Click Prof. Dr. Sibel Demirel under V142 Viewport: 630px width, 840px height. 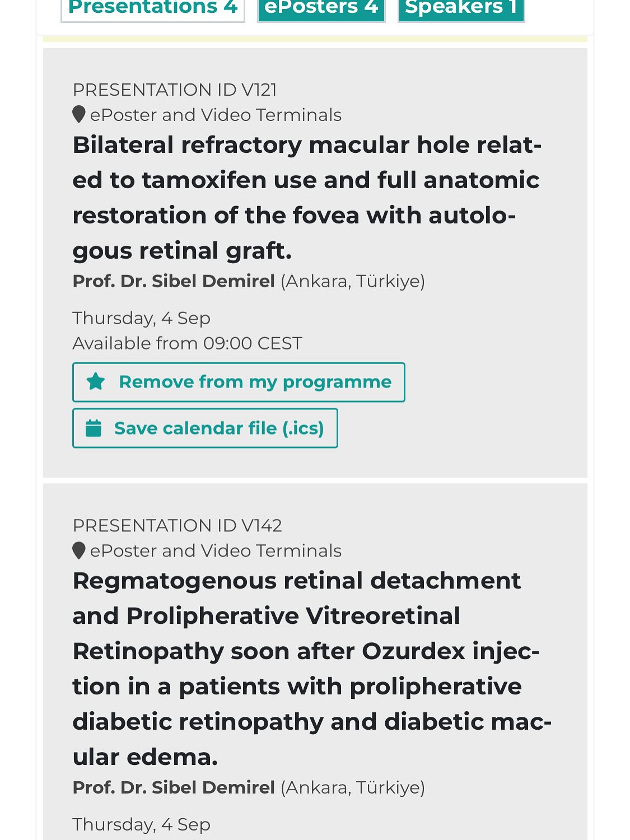pos(174,787)
